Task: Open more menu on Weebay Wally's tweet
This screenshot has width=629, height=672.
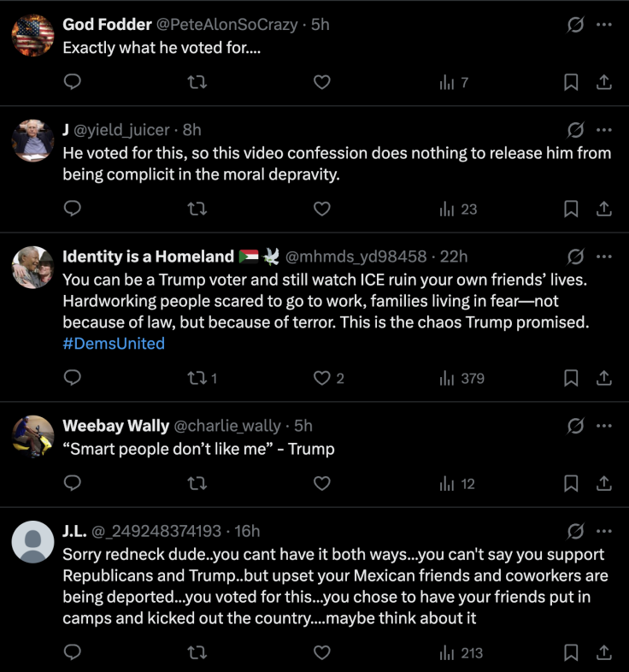Action: (x=604, y=426)
